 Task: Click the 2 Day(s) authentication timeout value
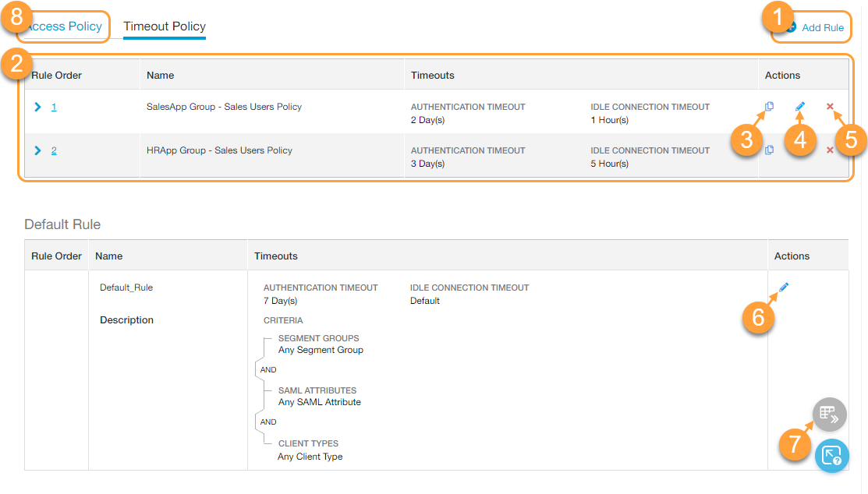pyautogui.click(x=427, y=120)
